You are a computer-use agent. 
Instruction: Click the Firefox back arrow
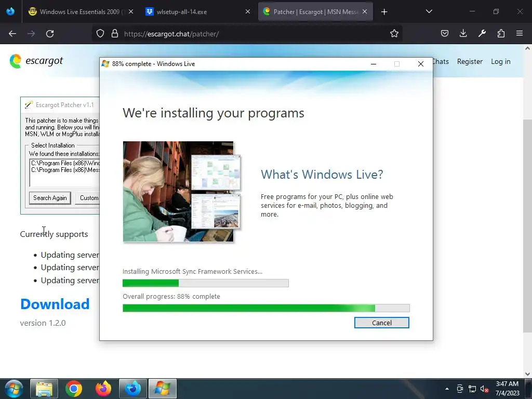pyautogui.click(x=12, y=34)
